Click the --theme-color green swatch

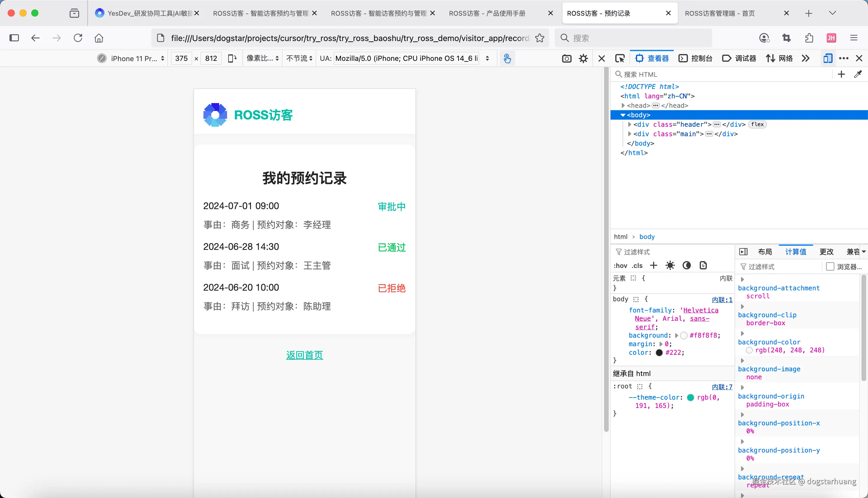pos(690,398)
